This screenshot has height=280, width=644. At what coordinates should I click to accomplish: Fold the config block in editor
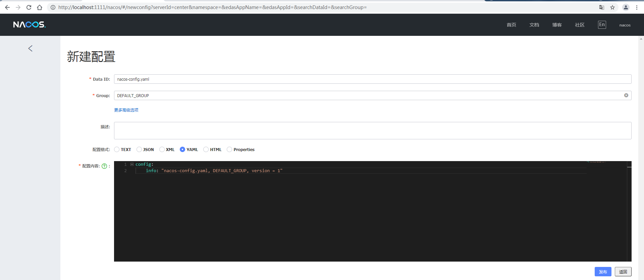coord(132,164)
